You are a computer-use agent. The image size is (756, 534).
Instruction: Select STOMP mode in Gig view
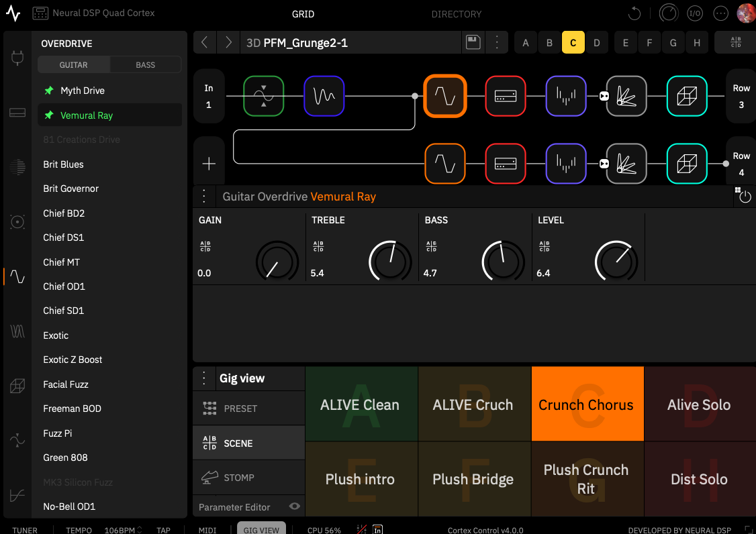coord(249,477)
